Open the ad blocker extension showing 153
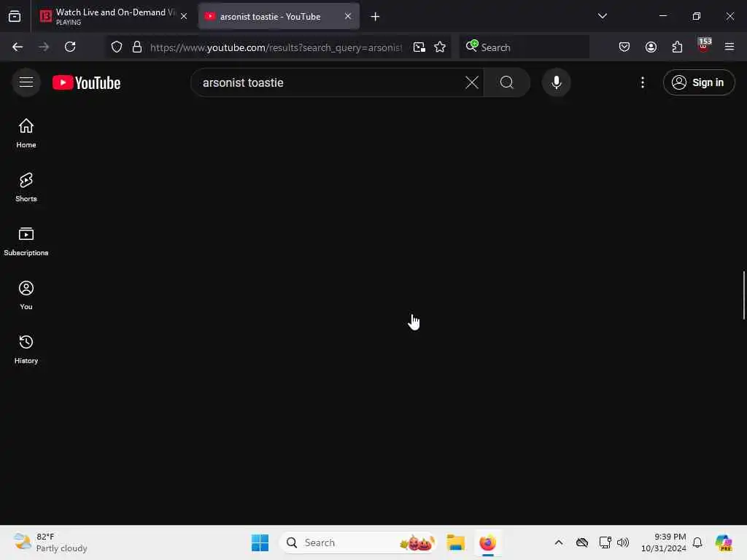This screenshot has height=560, width=747. [704, 46]
